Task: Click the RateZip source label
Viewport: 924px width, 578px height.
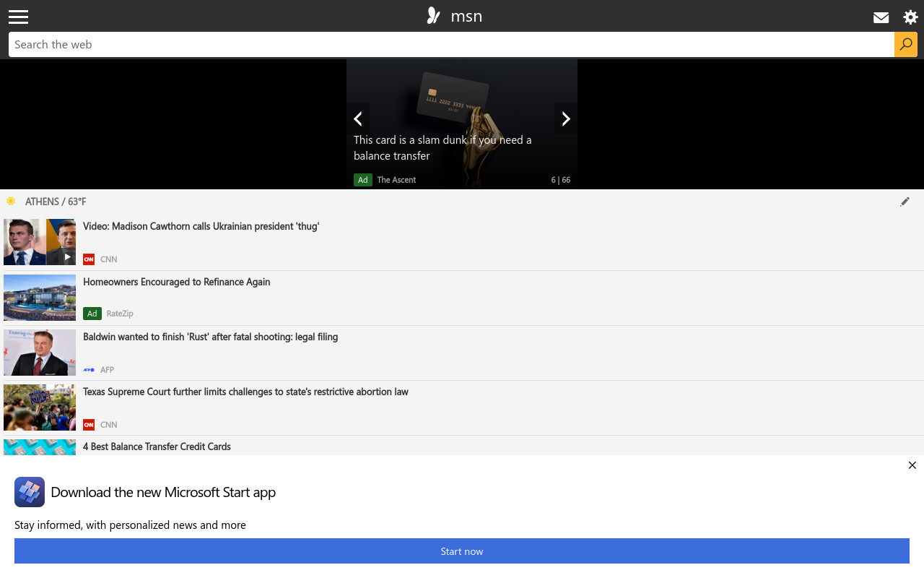Action: click(x=120, y=314)
